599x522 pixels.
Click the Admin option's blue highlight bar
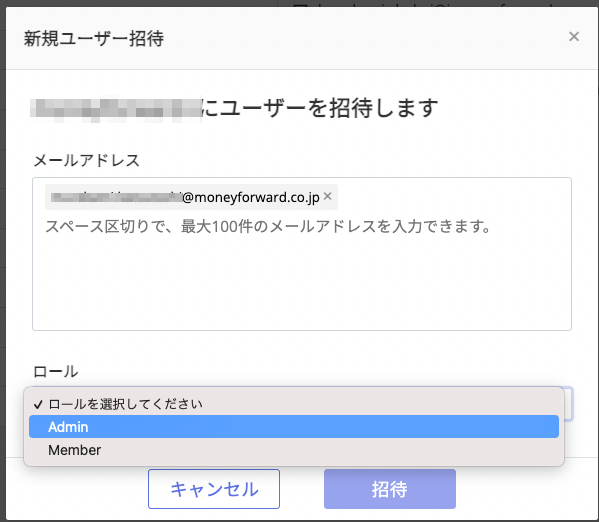(x=294, y=426)
